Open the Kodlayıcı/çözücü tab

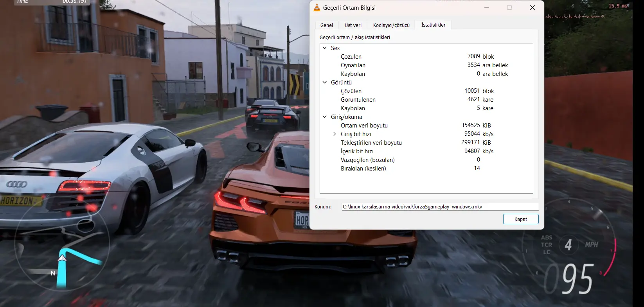[391, 25]
